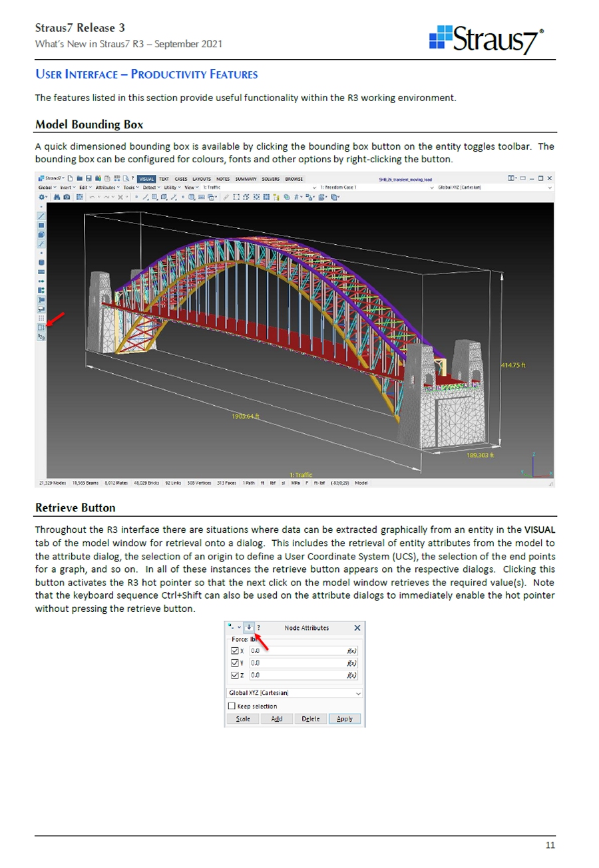Click the camera snapshot icon in toolbar
The width and height of the screenshot is (599, 868).
[x=67, y=197]
